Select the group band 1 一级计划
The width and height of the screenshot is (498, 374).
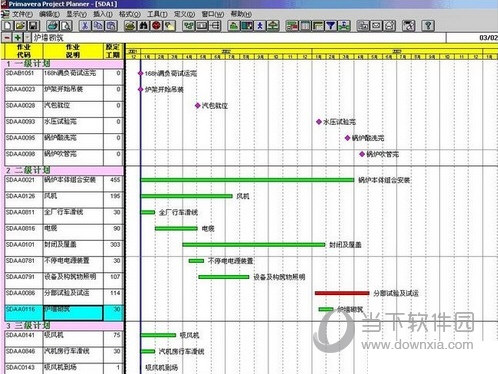[x=64, y=63]
